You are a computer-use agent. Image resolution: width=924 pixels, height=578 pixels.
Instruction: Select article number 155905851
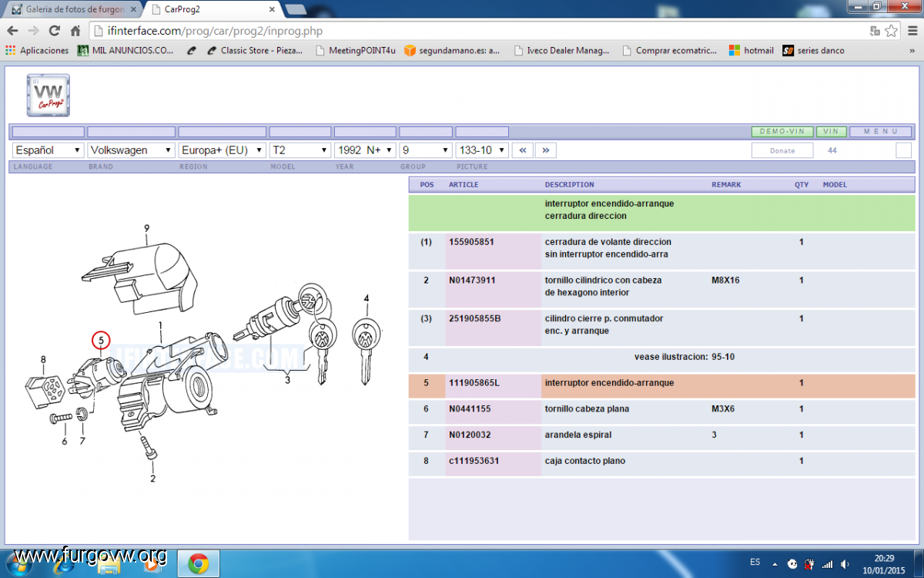pyautogui.click(x=471, y=242)
